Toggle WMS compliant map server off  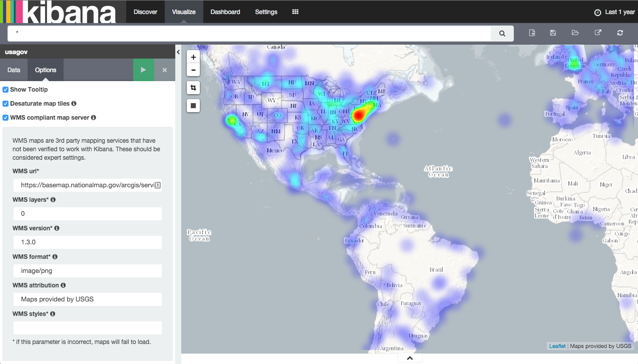point(5,117)
